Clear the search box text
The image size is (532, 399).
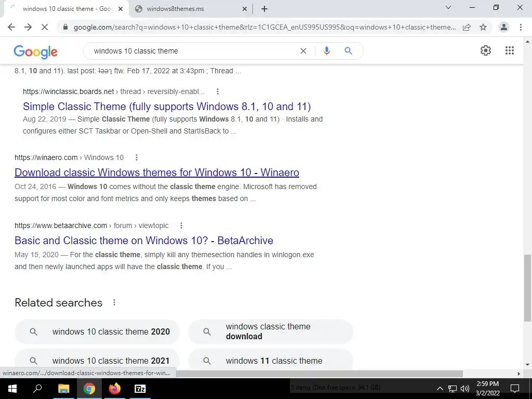click(x=303, y=51)
